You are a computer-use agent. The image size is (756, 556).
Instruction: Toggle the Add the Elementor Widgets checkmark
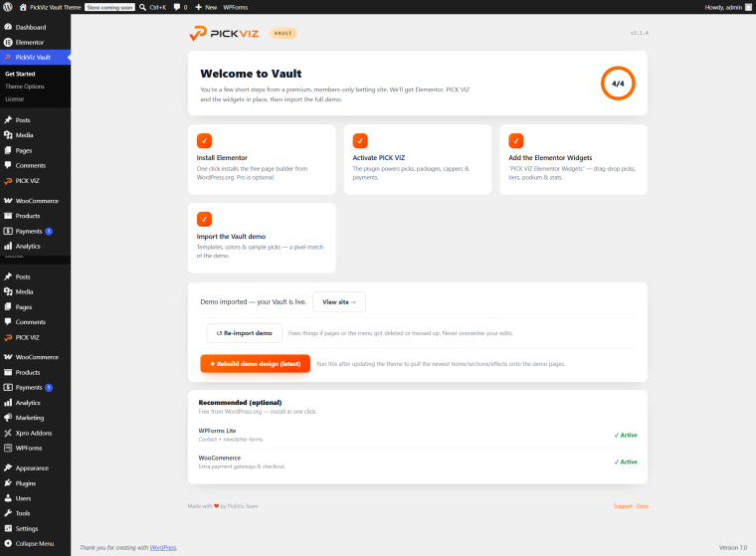pyautogui.click(x=516, y=141)
